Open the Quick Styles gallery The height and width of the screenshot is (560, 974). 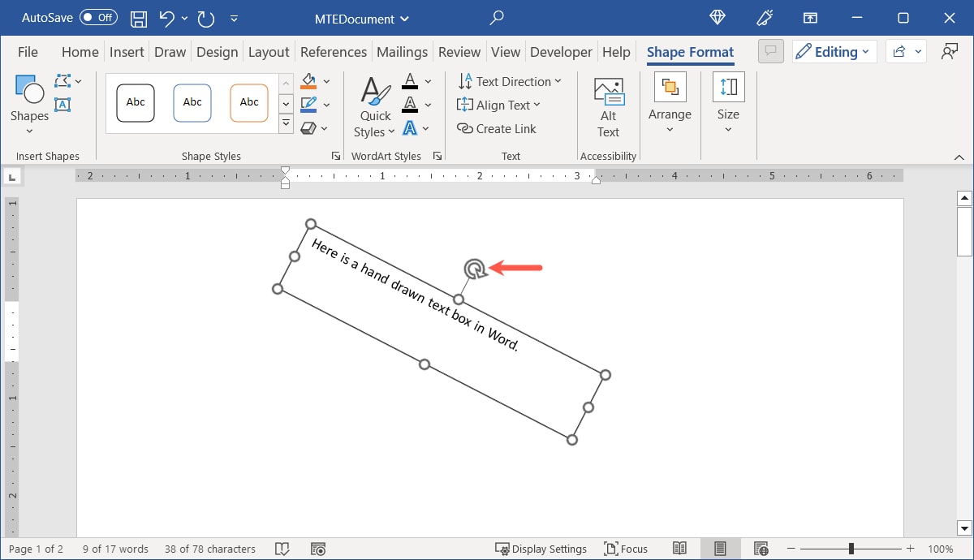374,106
